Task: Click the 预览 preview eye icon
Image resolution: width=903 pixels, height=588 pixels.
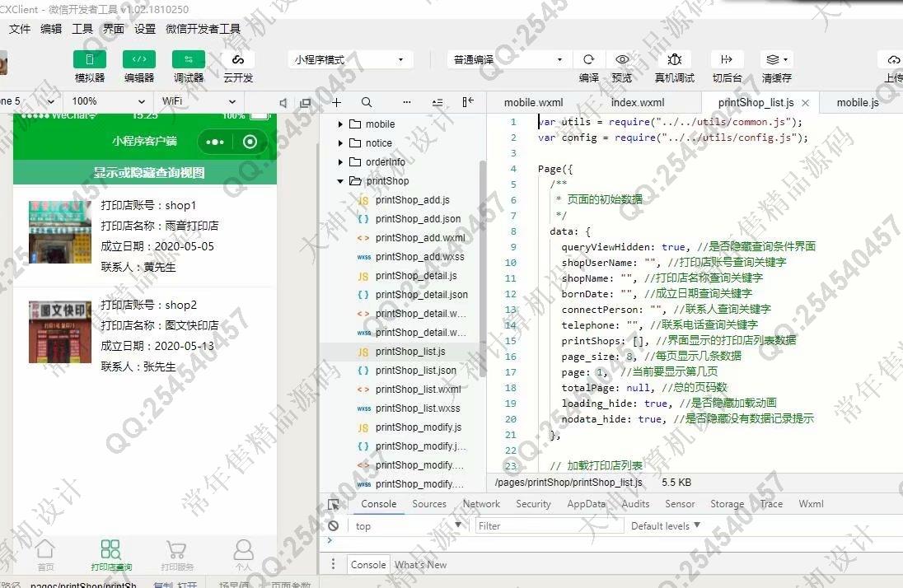Action: 622,59
